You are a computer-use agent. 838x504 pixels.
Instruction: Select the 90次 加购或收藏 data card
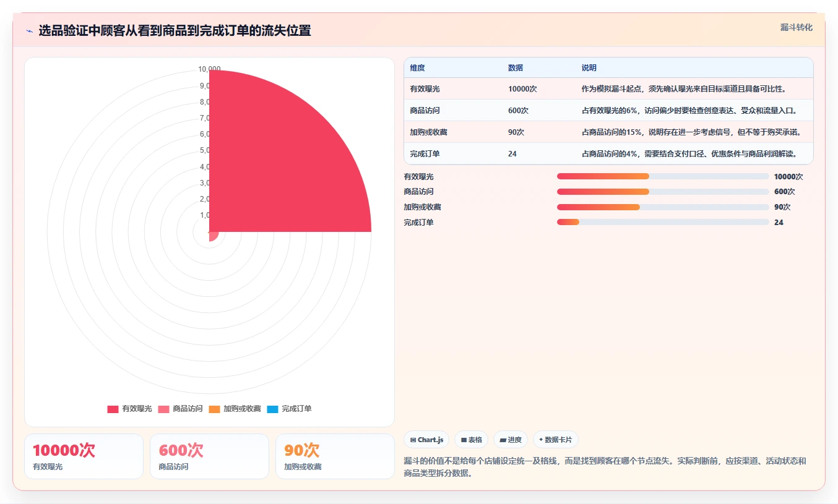tap(335, 456)
